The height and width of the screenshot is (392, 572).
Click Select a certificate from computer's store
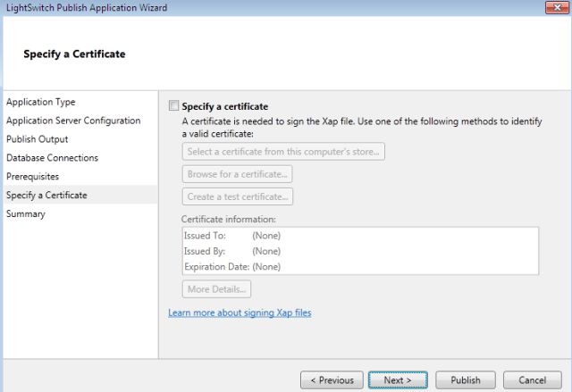pos(283,152)
